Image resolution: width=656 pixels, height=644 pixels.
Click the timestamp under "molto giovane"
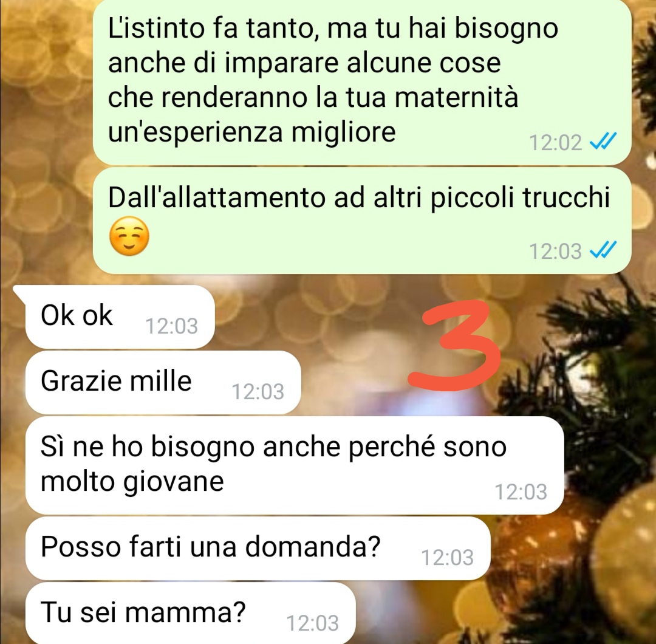pyautogui.click(x=521, y=492)
